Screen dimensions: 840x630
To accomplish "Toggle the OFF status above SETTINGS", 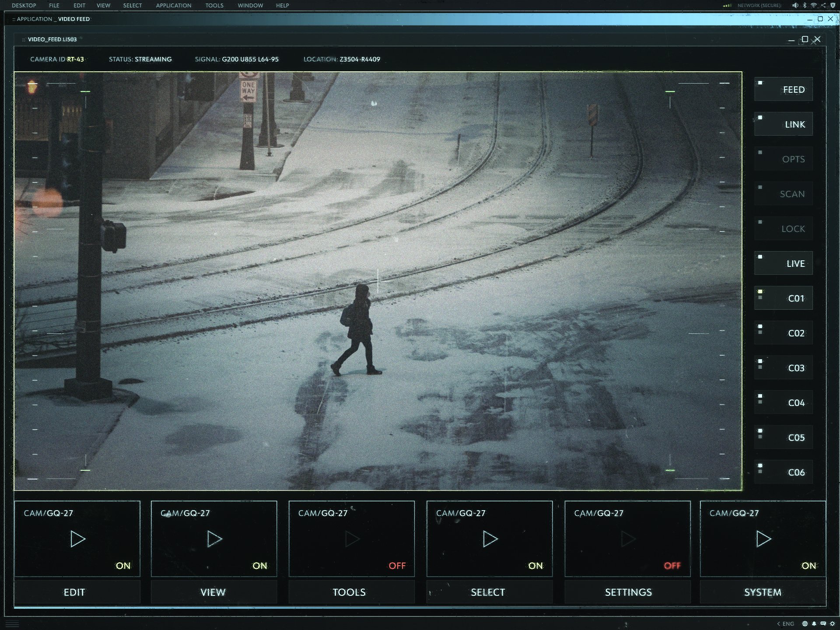I will (x=672, y=566).
